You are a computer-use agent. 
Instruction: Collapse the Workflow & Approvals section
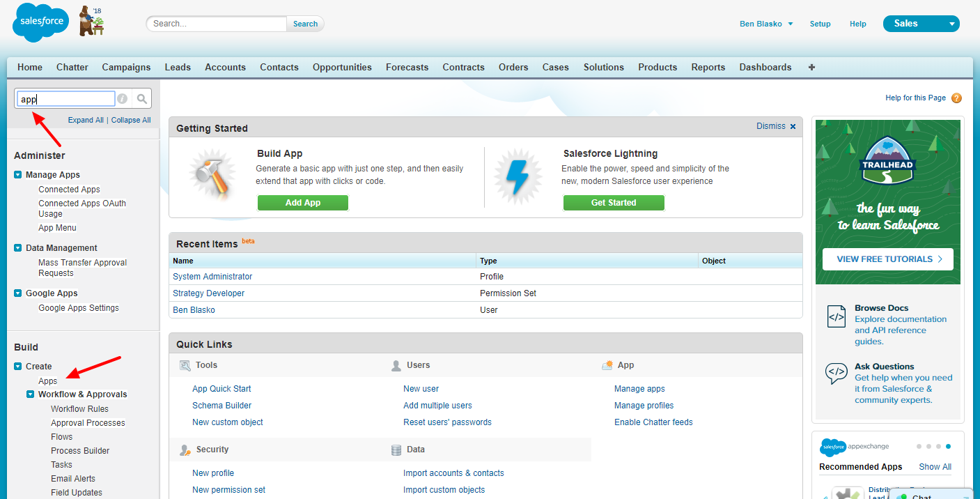click(31, 394)
